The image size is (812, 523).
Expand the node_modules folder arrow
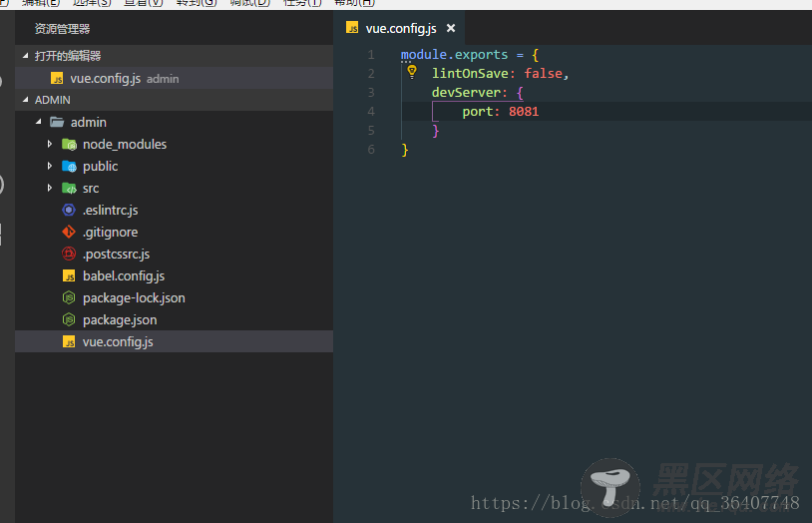click(x=50, y=144)
